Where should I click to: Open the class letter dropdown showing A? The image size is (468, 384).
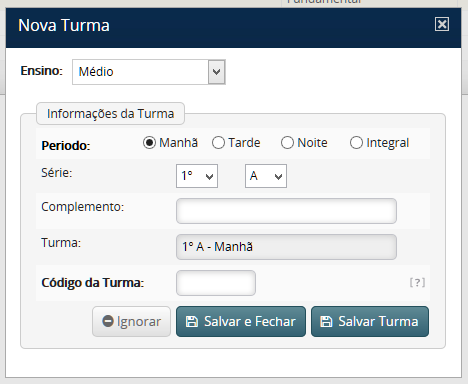coord(266,176)
